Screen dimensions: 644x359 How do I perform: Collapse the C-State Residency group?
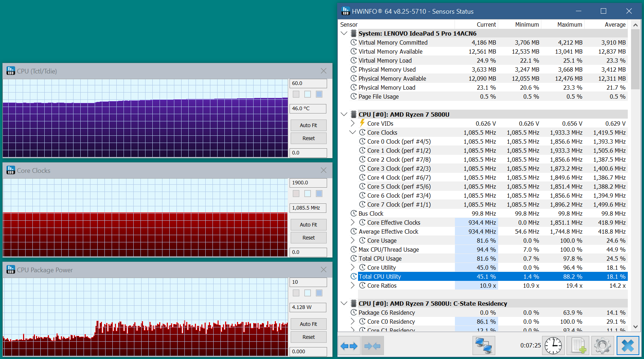point(344,304)
